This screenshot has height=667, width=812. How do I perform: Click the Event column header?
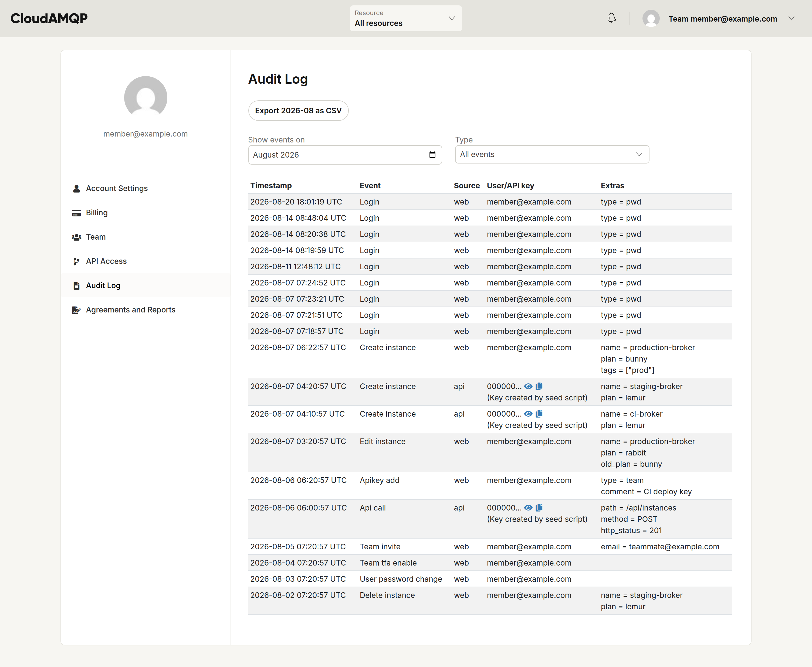pyautogui.click(x=370, y=186)
